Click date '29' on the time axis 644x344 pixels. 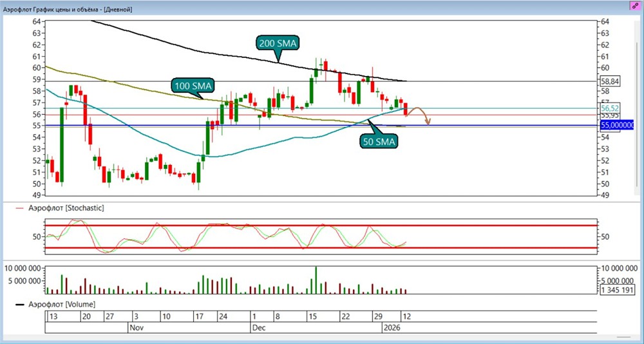(377, 317)
